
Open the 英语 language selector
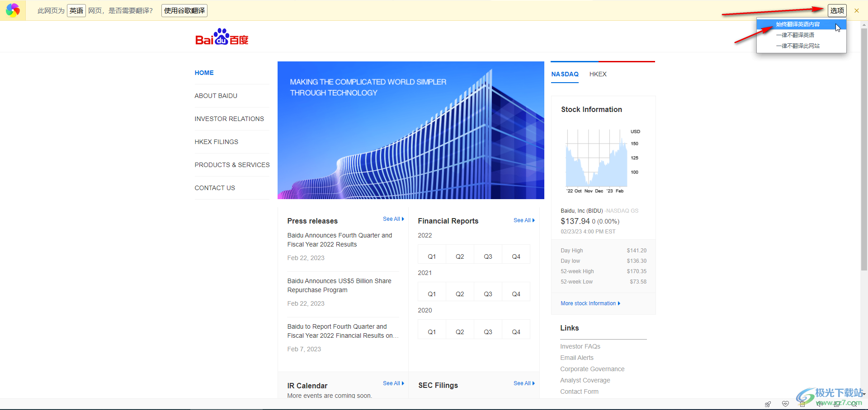tap(76, 10)
